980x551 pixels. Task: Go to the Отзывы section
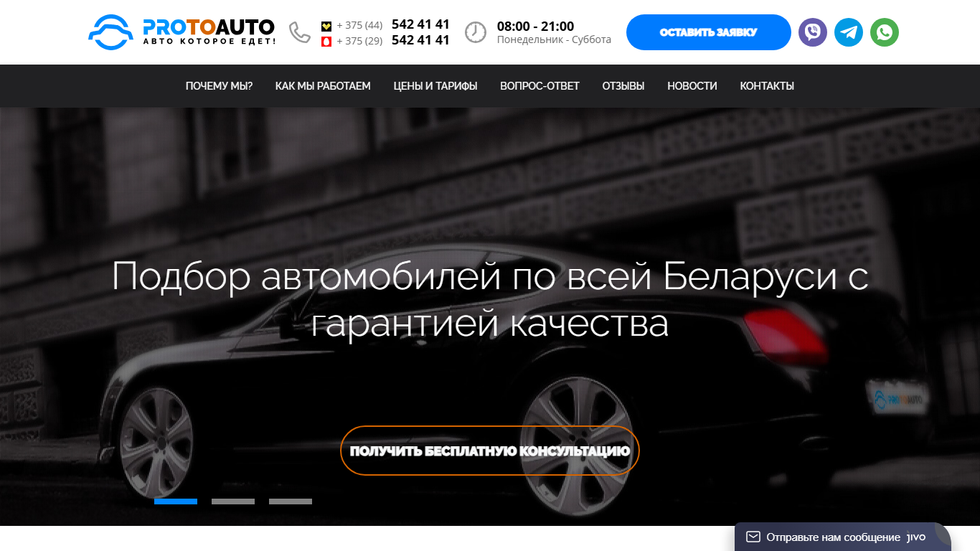pyautogui.click(x=623, y=86)
